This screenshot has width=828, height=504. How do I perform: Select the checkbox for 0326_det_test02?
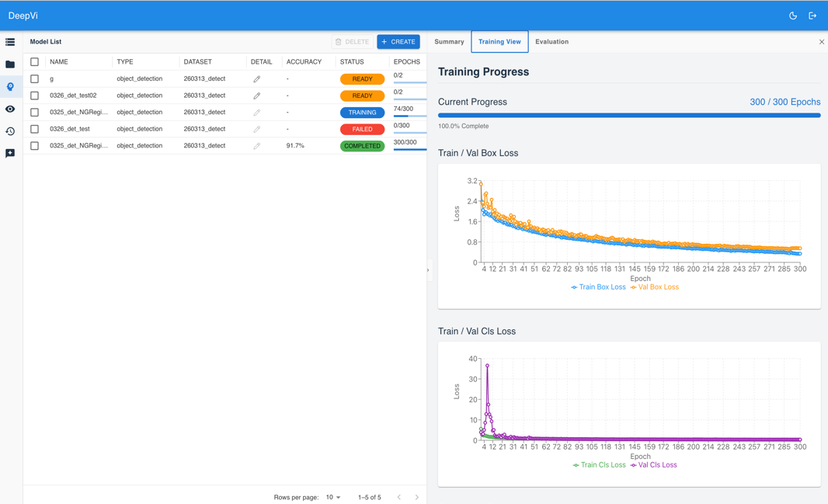[x=34, y=96]
